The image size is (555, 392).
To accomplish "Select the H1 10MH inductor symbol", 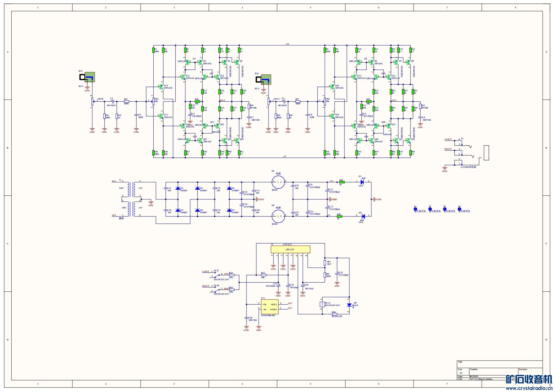I will [x=279, y=182].
